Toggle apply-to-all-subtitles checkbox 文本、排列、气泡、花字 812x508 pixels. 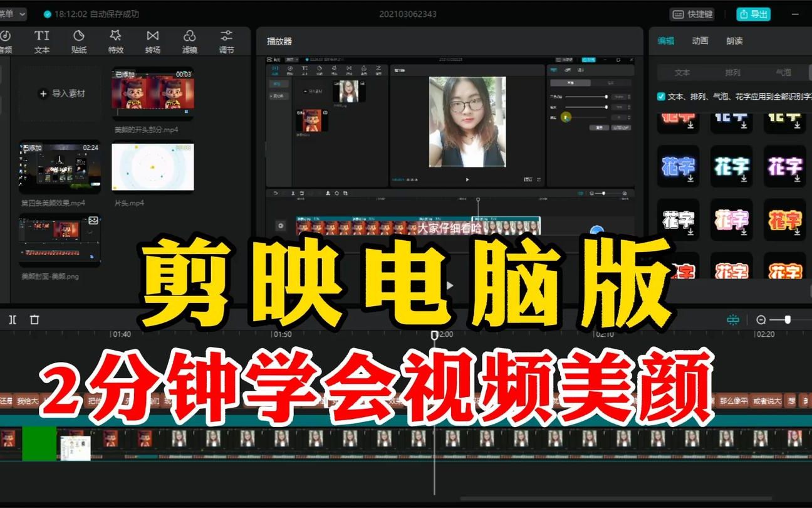click(661, 97)
